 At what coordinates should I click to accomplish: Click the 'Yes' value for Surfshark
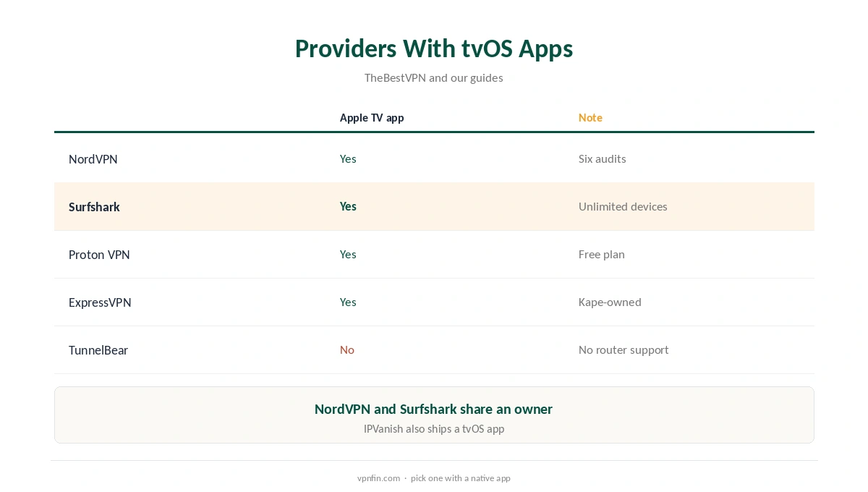pyautogui.click(x=349, y=207)
